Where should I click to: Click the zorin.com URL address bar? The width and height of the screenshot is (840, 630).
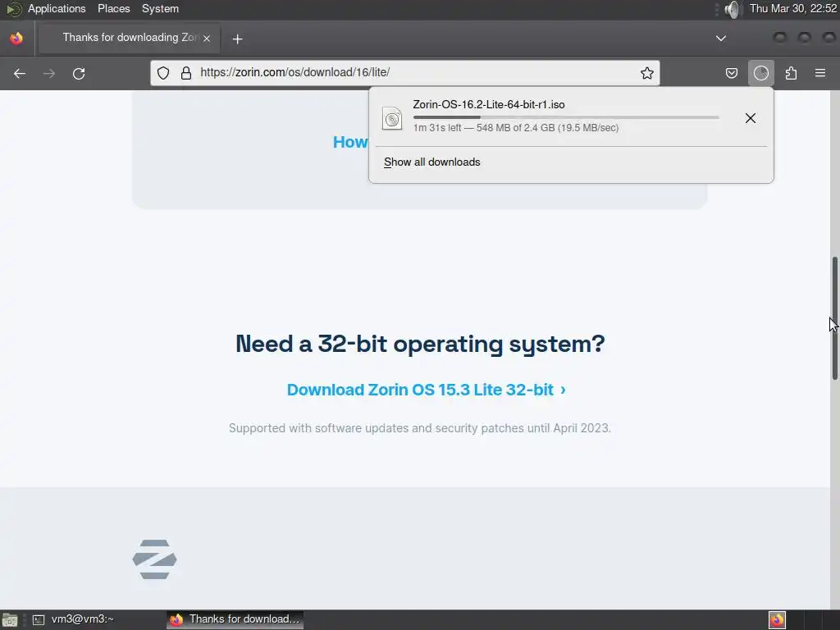405,73
